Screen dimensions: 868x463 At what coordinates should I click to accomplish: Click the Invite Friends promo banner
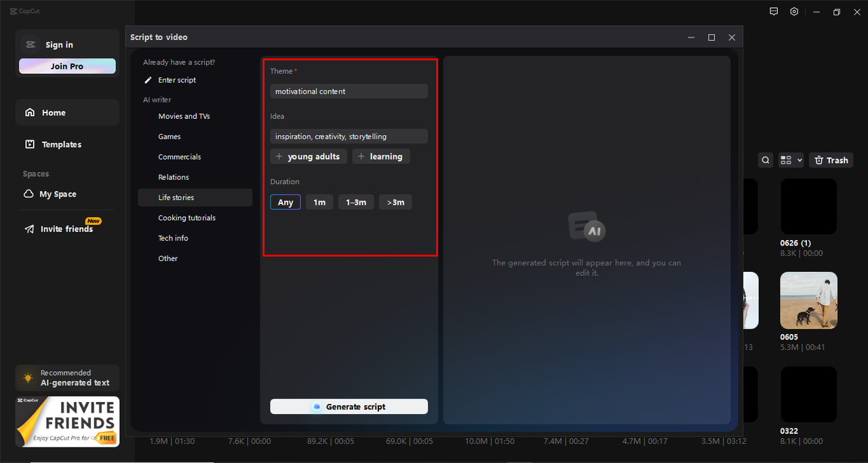[x=67, y=422]
